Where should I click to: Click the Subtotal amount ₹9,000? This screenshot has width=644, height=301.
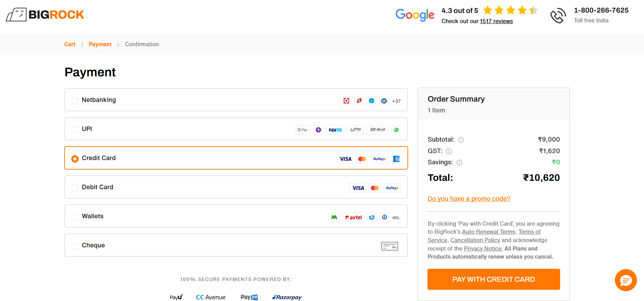click(x=549, y=139)
